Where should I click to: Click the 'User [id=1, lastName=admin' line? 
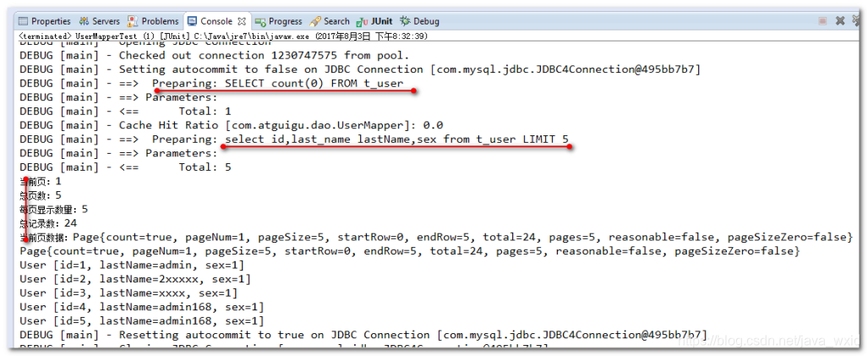click(x=132, y=265)
